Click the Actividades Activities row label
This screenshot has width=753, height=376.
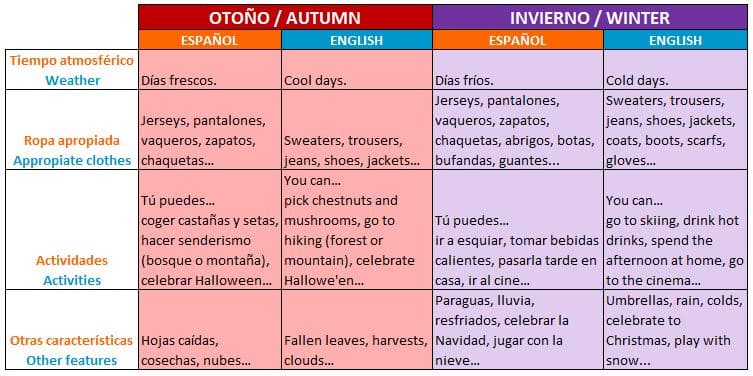(72, 230)
